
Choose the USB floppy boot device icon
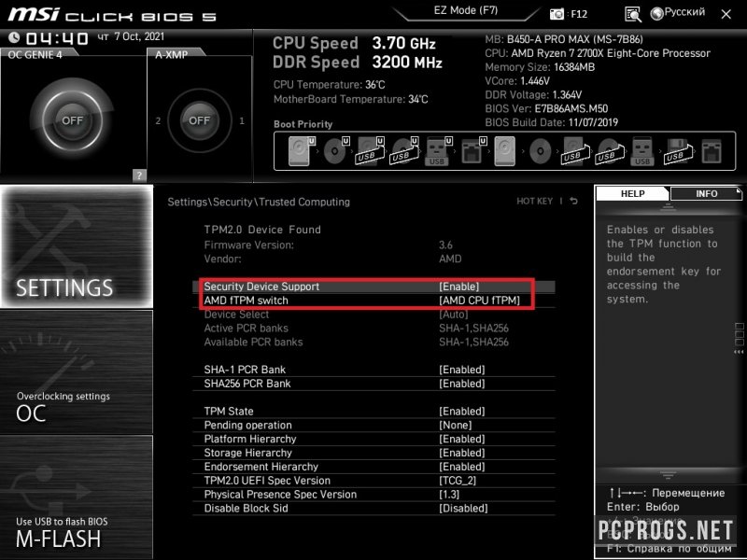coord(678,151)
